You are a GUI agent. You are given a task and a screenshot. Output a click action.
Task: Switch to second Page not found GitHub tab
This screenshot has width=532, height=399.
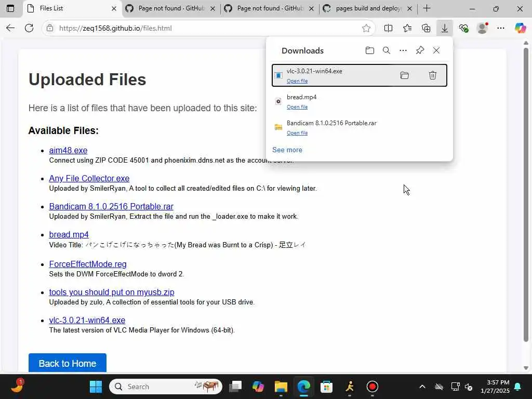pyautogui.click(x=270, y=8)
